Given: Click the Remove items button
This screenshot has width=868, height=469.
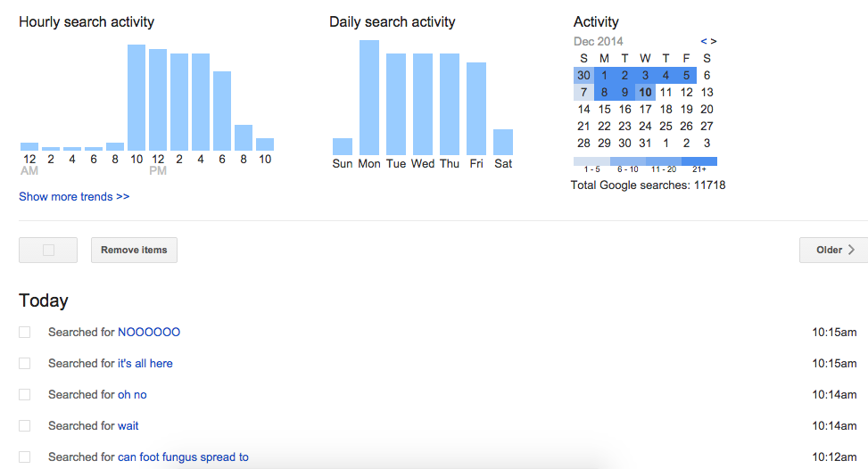Looking at the screenshot, I should pyautogui.click(x=134, y=250).
